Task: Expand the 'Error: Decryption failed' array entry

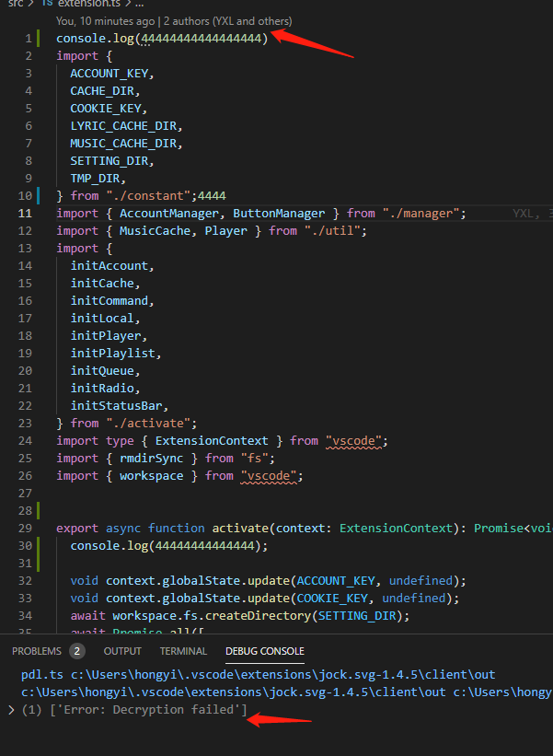Action: pyautogui.click(x=12, y=710)
